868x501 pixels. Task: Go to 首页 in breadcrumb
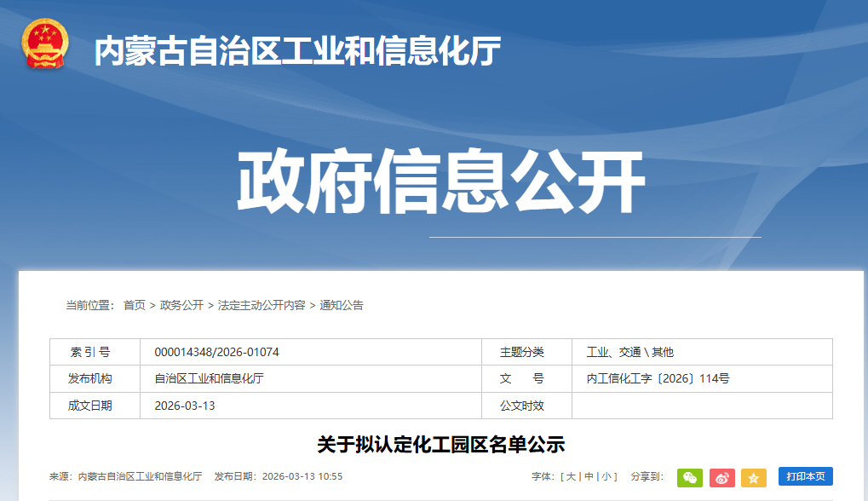(x=134, y=305)
